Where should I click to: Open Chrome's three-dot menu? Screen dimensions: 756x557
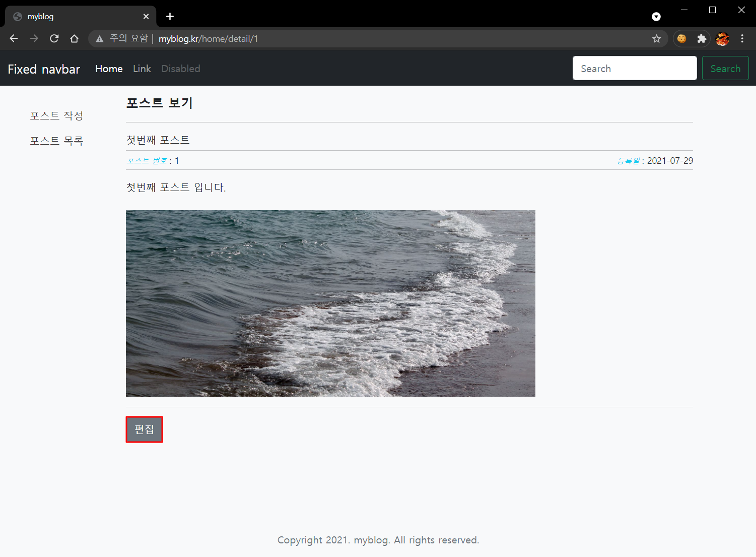(742, 39)
